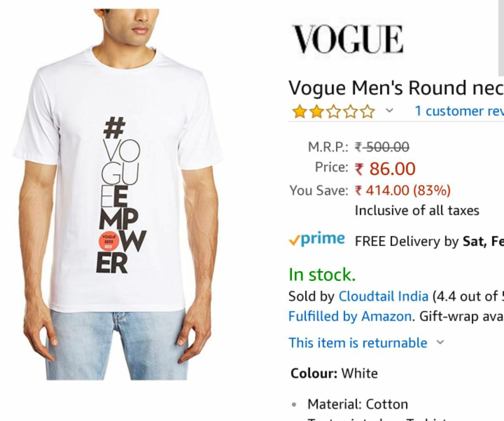Click the Colour: White label
The height and width of the screenshot is (421, 504).
(334, 373)
